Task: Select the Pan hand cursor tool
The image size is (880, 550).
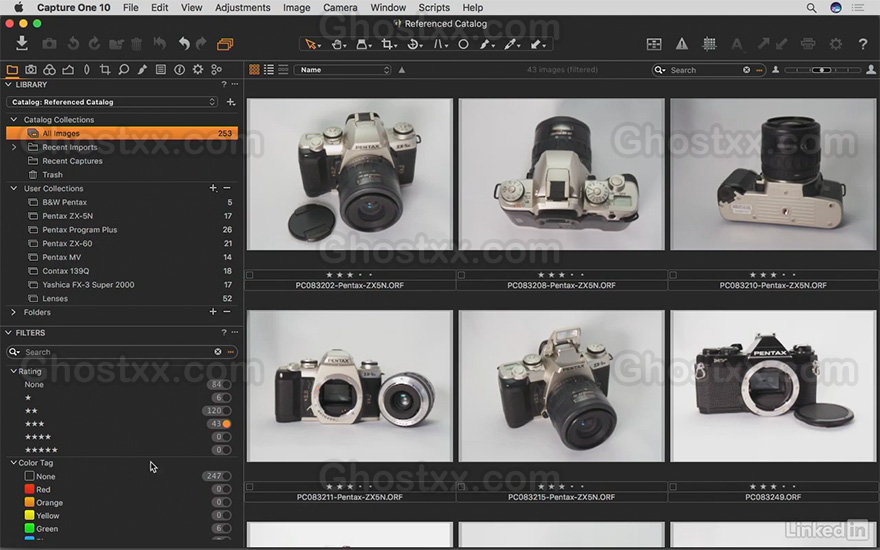Action: 337,44
